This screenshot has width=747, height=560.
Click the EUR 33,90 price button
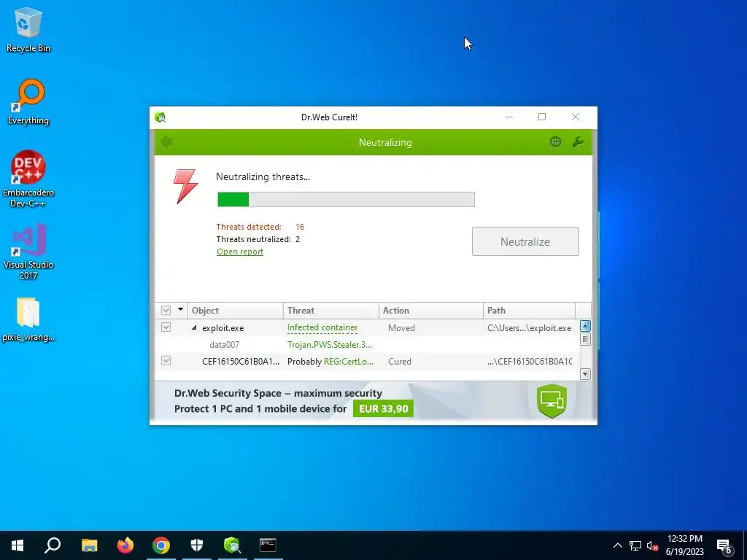click(x=383, y=408)
